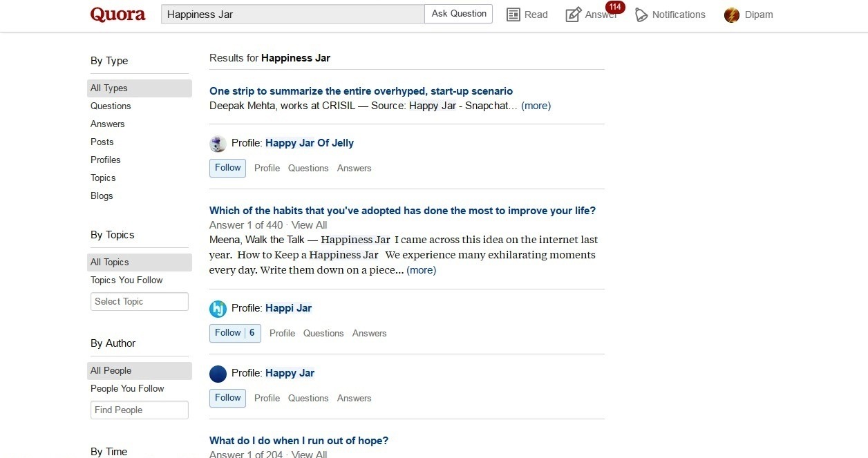Viewport: 868px width, 458px height.
Task: Click Happy Jar Of Jelly avatar
Action: (x=218, y=144)
